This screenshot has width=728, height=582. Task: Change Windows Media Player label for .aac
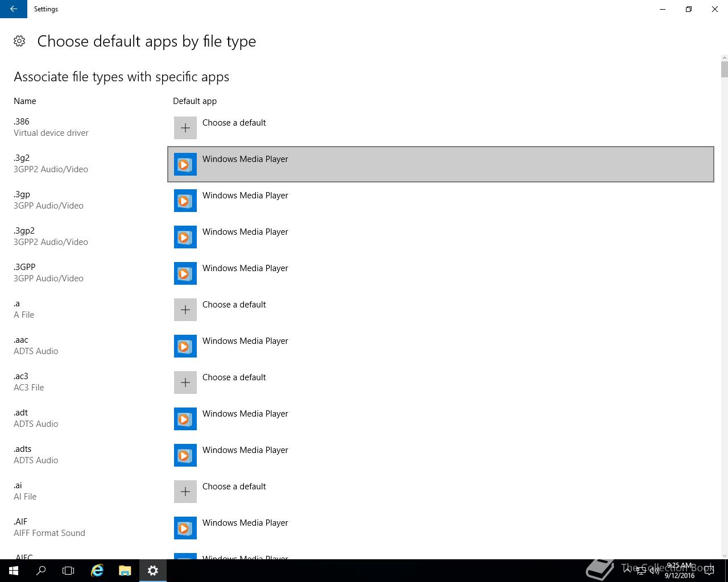click(245, 341)
